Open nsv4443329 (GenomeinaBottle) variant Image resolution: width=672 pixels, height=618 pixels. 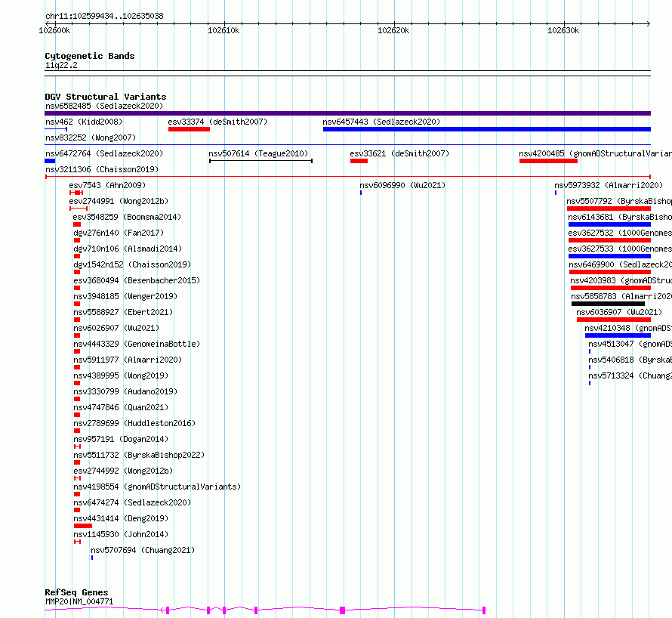(137, 344)
